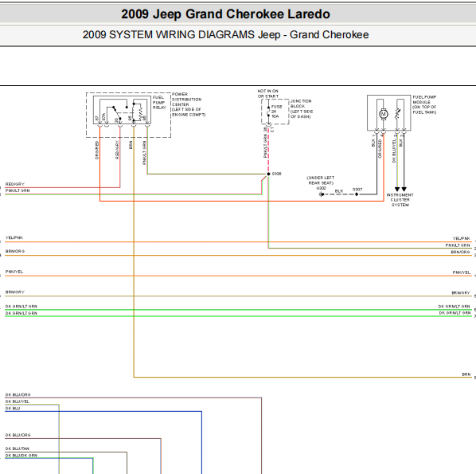Viewport: 476px width, 474px height.
Task: Click the 'BRN' label at the right edge
Action: (466, 374)
